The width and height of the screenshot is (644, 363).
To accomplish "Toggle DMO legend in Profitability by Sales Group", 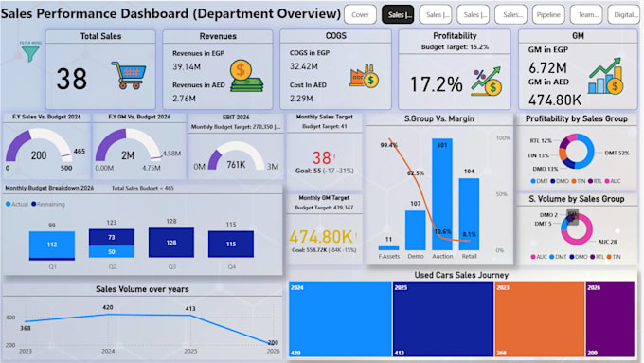I will point(560,181).
